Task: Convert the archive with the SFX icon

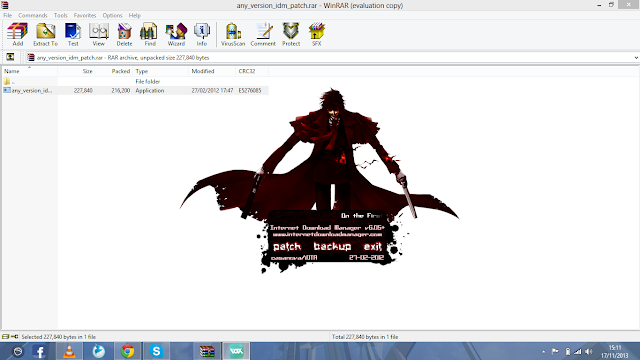Action: (x=317, y=35)
